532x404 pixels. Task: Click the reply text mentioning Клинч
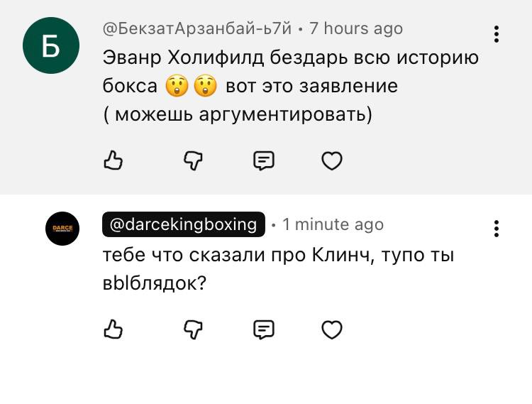point(277,256)
